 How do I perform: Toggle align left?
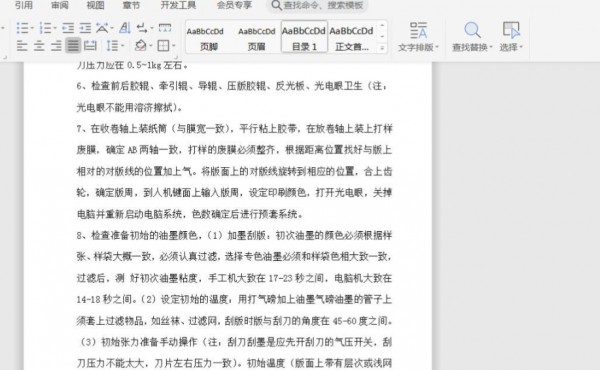[x=22, y=46]
